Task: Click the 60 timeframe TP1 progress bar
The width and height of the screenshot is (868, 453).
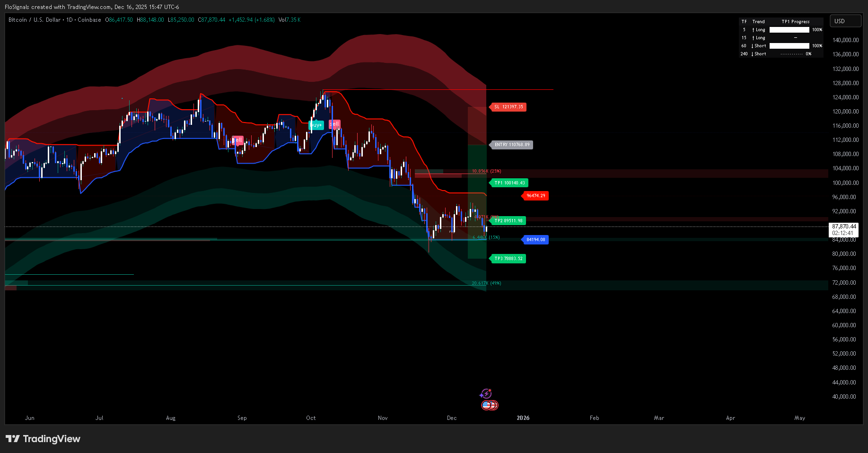Action: [x=789, y=46]
